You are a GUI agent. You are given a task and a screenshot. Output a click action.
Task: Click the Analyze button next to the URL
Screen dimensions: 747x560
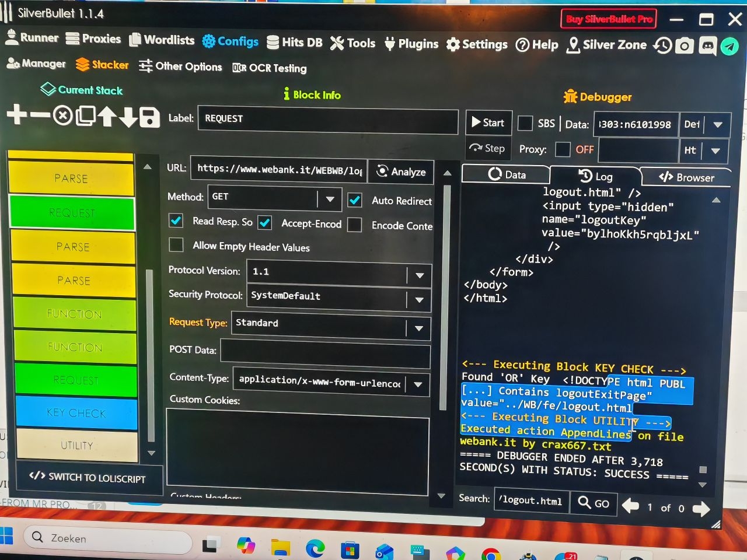click(x=401, y=171)
